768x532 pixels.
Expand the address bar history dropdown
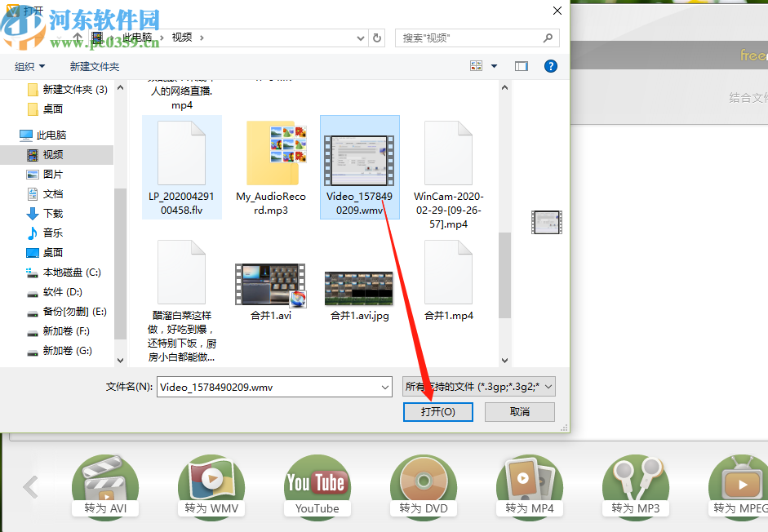[361, 38]
